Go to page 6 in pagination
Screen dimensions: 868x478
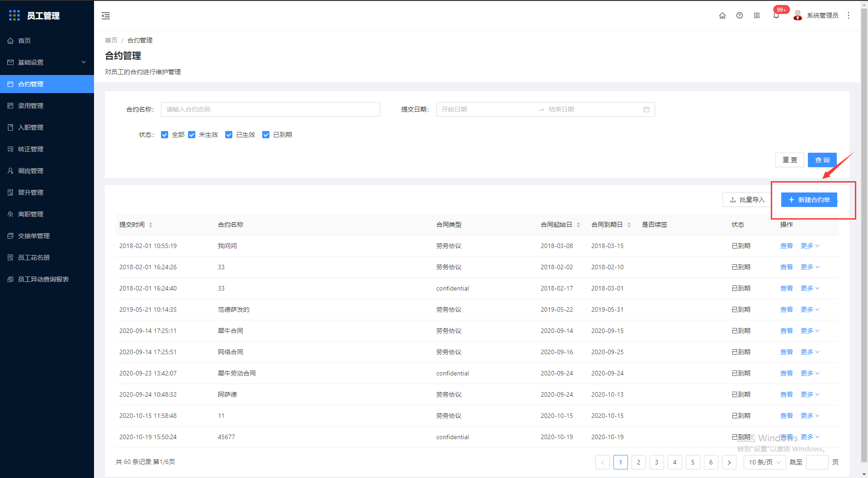711,462
